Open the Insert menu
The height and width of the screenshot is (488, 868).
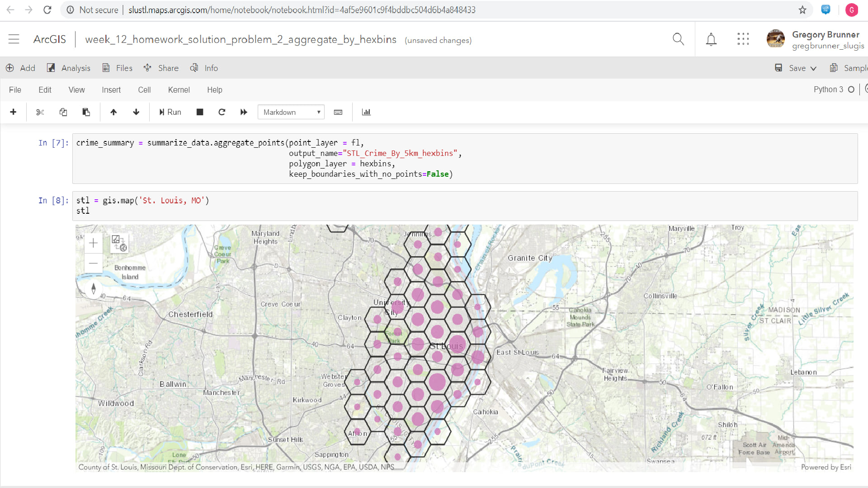click(x=111, y=90)
